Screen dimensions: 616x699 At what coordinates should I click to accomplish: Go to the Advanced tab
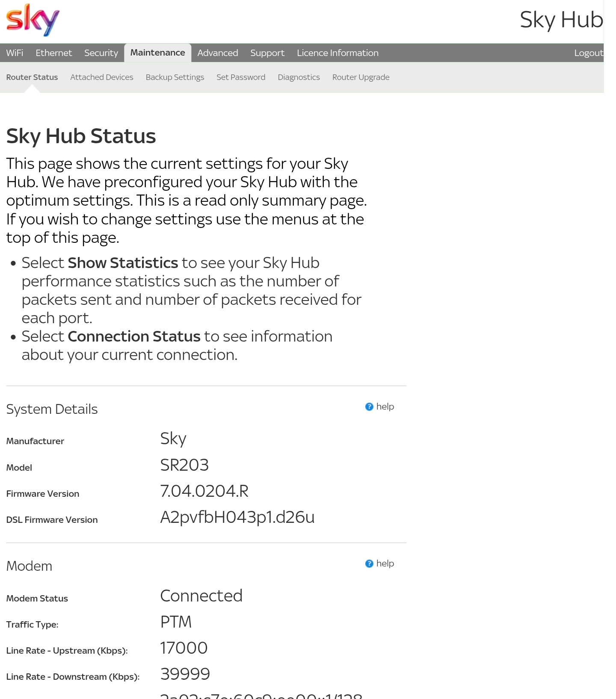click(217, 53)
